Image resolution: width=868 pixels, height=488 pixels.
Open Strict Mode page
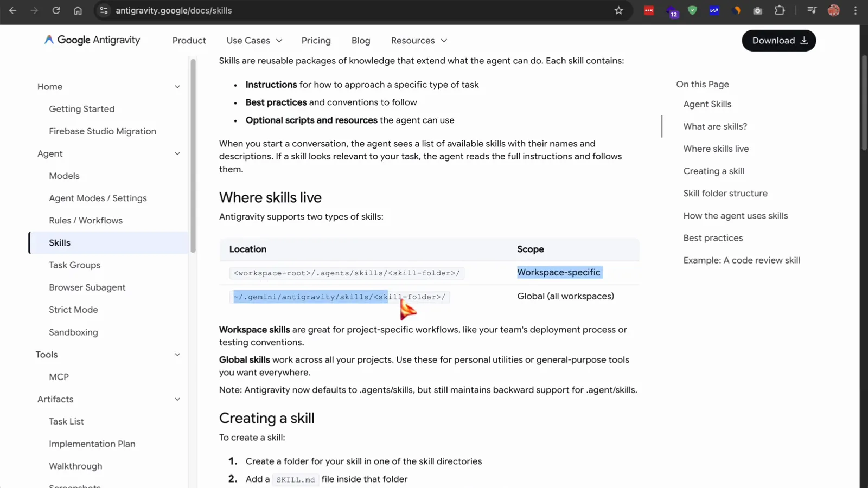73,310
